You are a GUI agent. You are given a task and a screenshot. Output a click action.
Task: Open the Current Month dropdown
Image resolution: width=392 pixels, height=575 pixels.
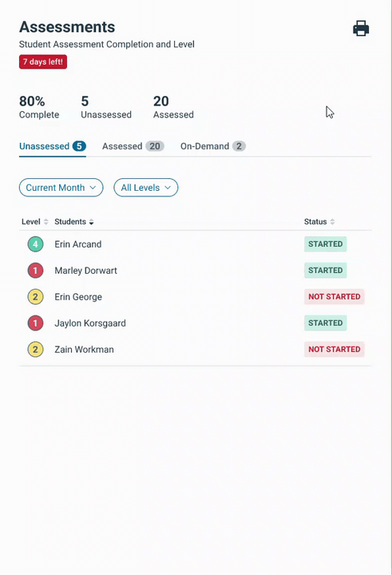61,188
